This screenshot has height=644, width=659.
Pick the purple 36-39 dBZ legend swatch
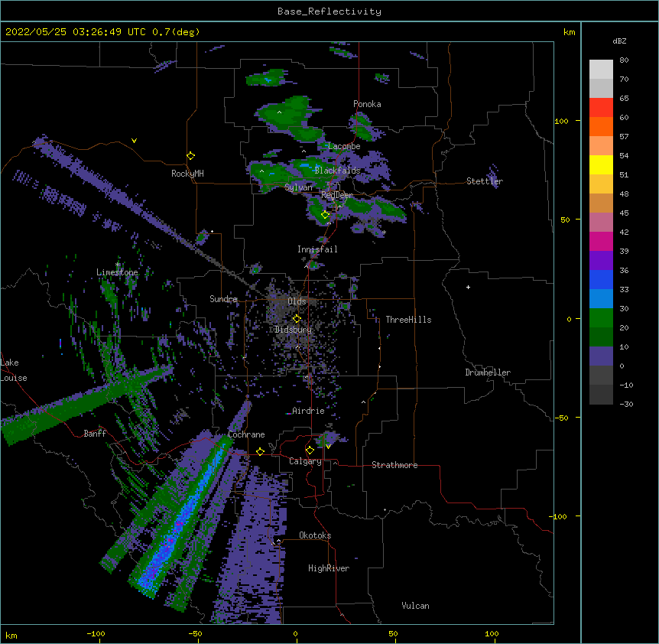601,261
